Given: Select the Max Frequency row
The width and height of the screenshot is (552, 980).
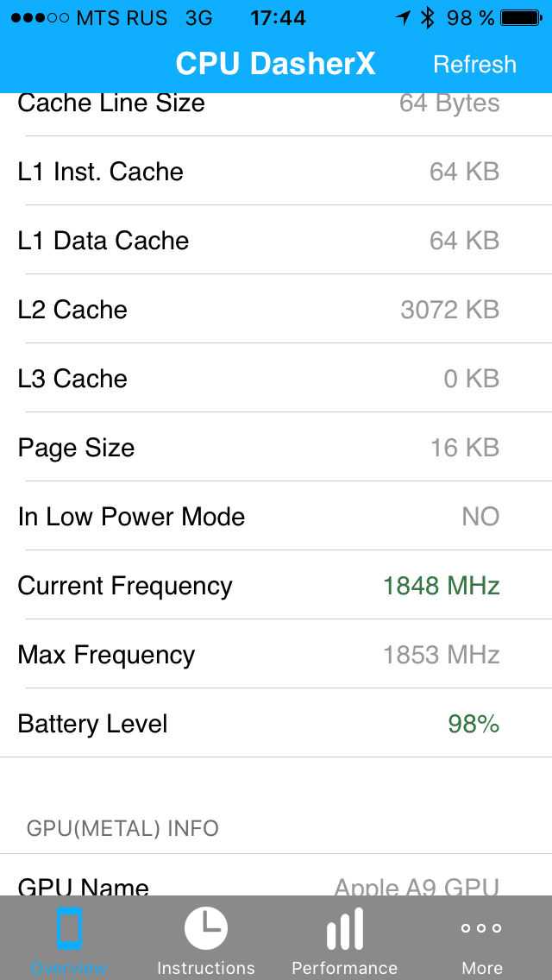Looking at the screenshot, I should pyautogui.click(x=276, y=655).
